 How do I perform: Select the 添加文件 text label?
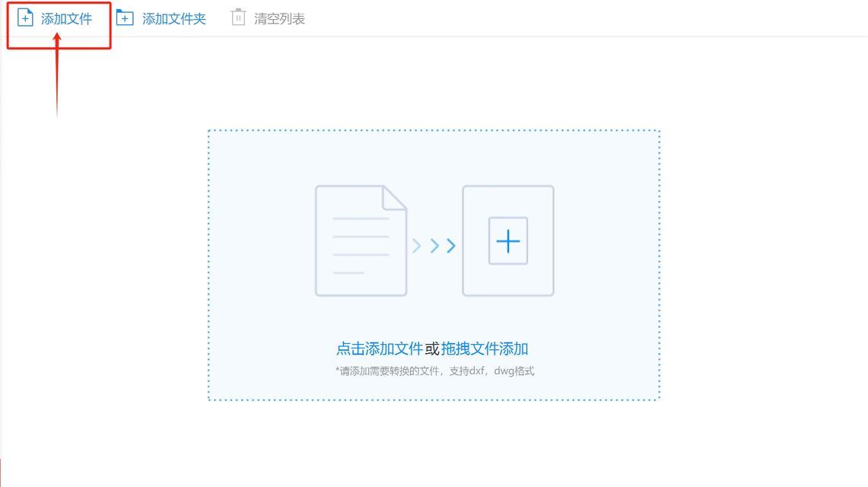pyautogui.click(x=66, y=19)
